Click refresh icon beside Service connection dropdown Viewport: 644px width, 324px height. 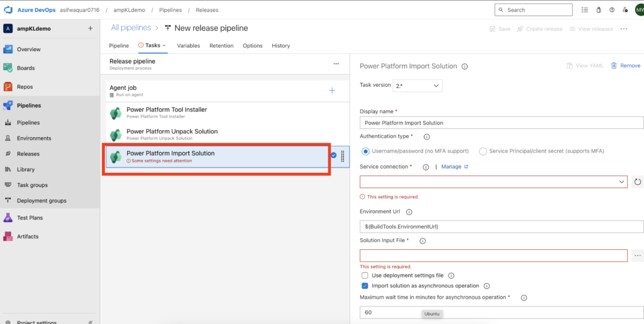638,182
